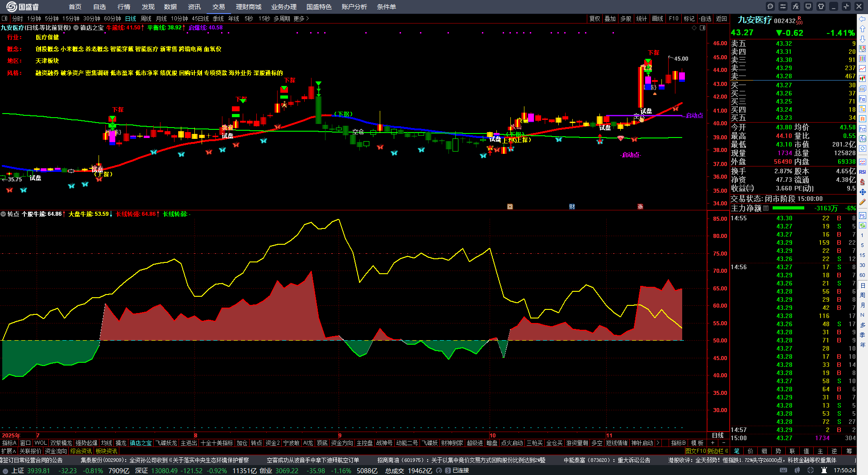
Task: Toggle the 统计 statistics button
Action: (x=642, y=19)
